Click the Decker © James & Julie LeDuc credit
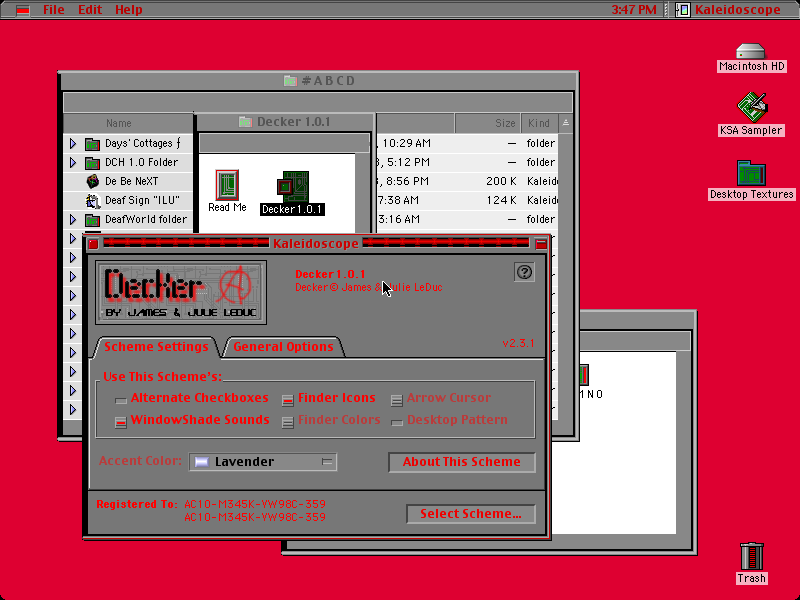Viewport: 800px width, 600px height. click(x=369, y=288)
